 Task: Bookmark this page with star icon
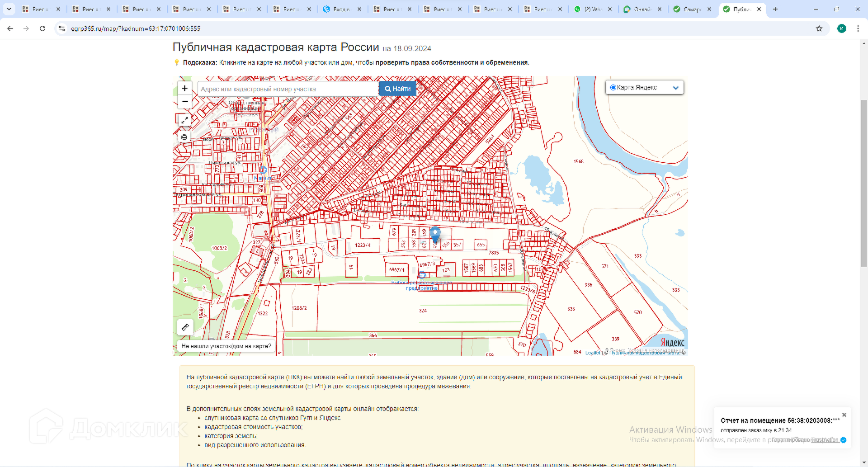click(819, 28)
